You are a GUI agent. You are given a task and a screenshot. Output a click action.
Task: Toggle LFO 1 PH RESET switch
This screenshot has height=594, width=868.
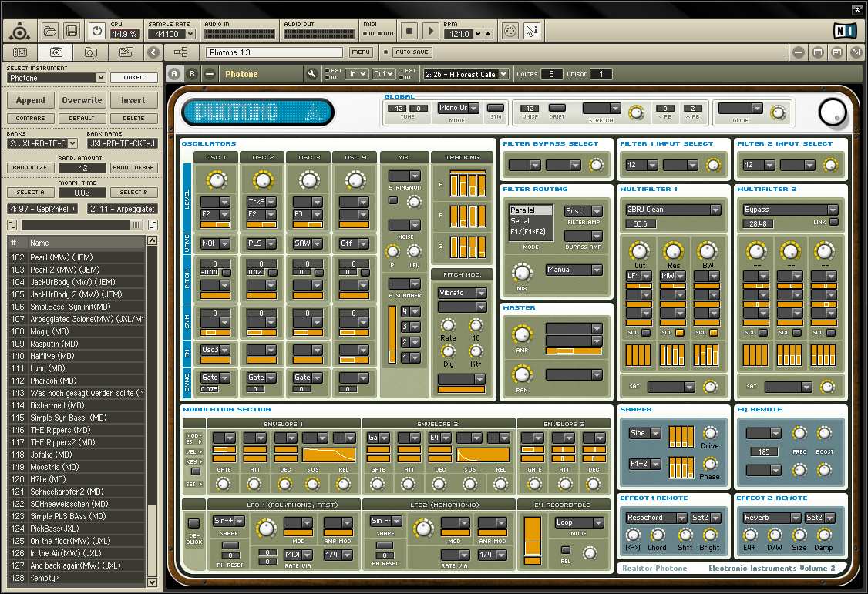tap(230, 546)
